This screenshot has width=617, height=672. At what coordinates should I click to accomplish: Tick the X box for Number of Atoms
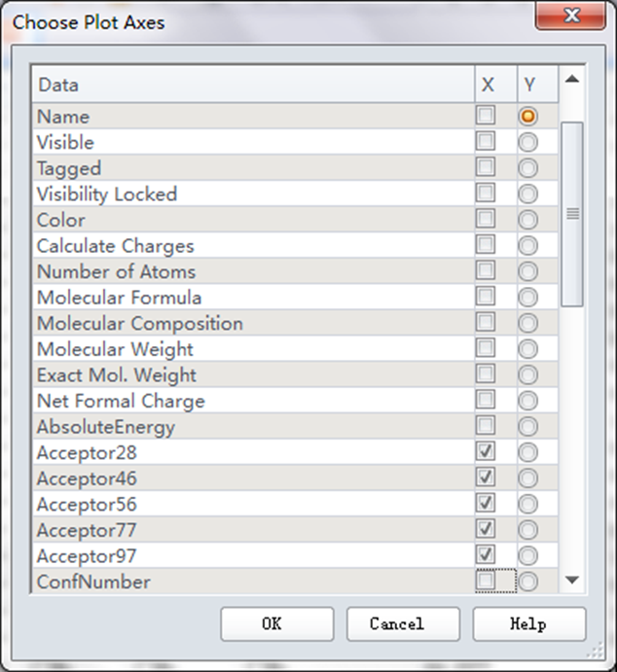pyautogui.click(x=485, y=270)
